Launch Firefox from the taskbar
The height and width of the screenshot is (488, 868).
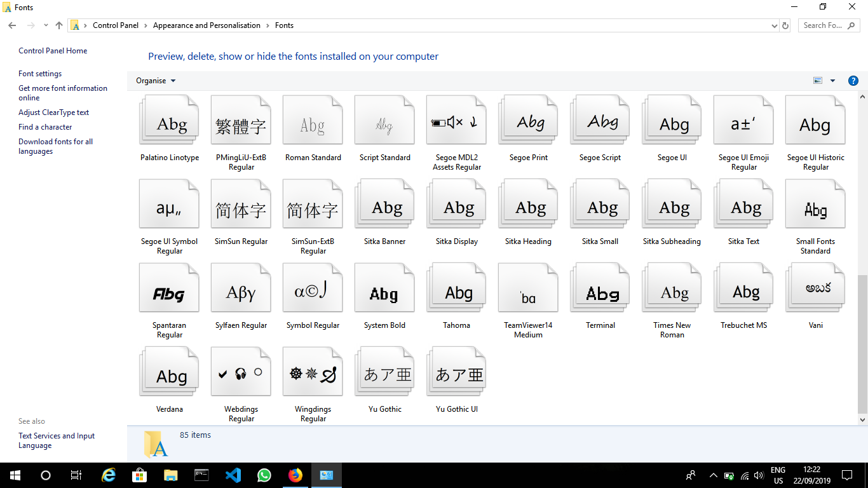295,475
